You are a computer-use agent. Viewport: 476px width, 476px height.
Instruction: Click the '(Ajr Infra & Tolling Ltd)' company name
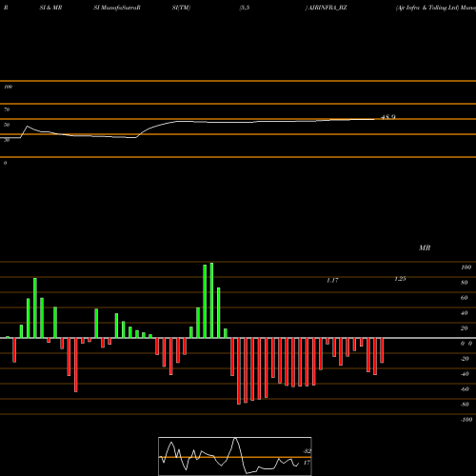(x=427, y=8)
